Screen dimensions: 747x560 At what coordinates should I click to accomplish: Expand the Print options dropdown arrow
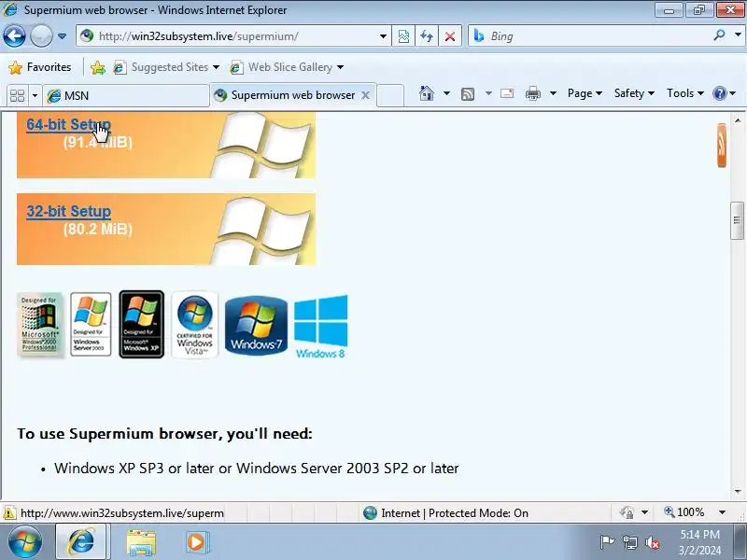[553, 93]
